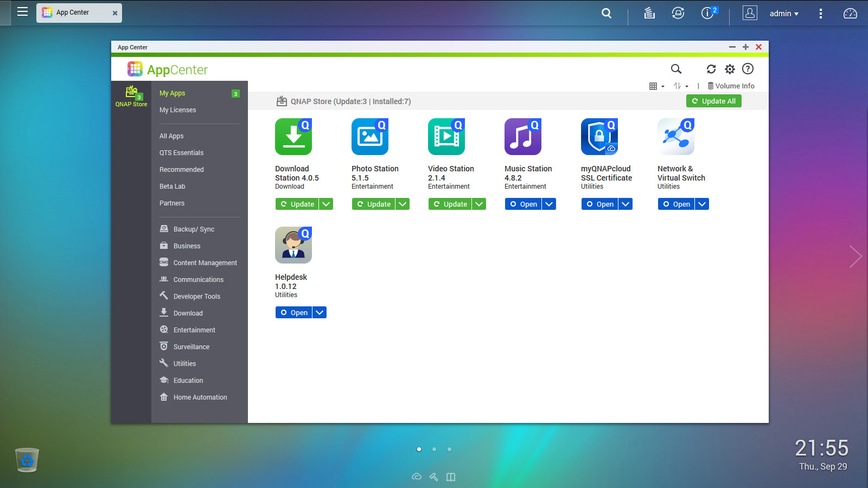The width and height of the screenshot is (868, 488).
Task: Open the Network & Virtual Switch icon
Action: 676,137
